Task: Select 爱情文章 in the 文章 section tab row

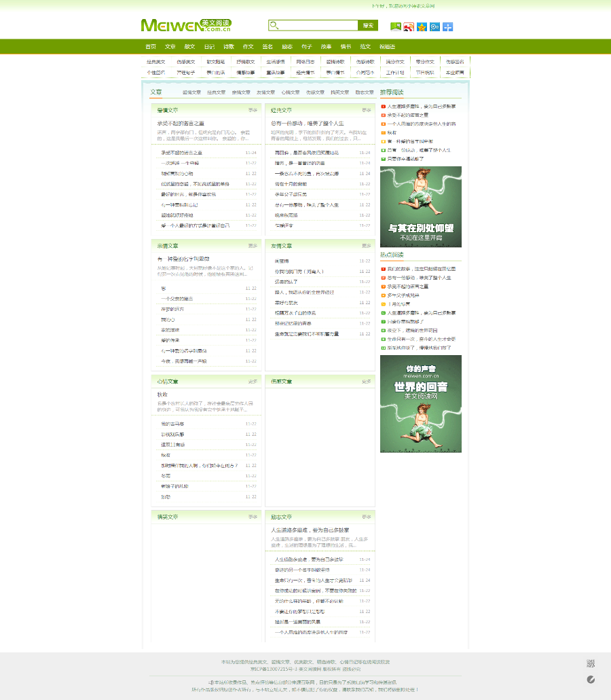Action: click(x=192, y=92)
